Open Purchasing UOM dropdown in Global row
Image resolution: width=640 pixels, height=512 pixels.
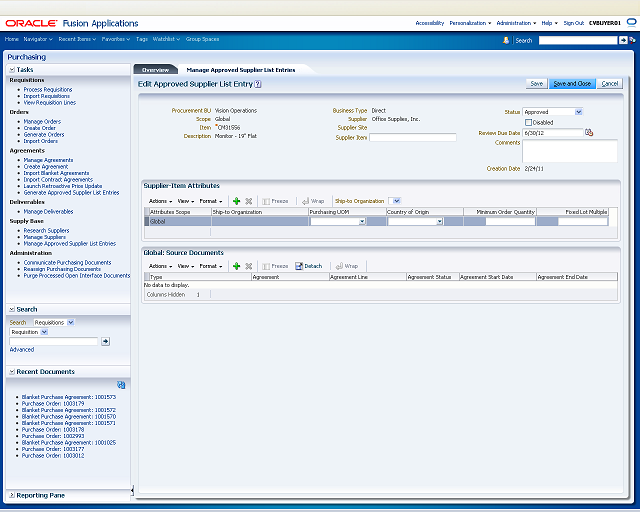tap(362, 222)
